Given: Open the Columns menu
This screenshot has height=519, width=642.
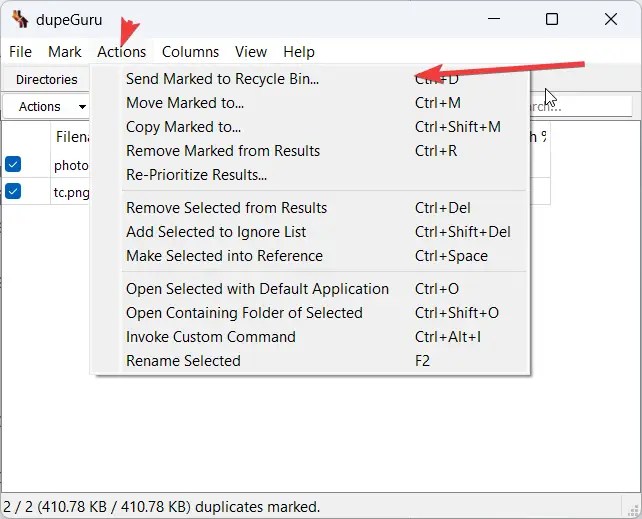Looking at the screenshot, I should [x=190, y=52].
